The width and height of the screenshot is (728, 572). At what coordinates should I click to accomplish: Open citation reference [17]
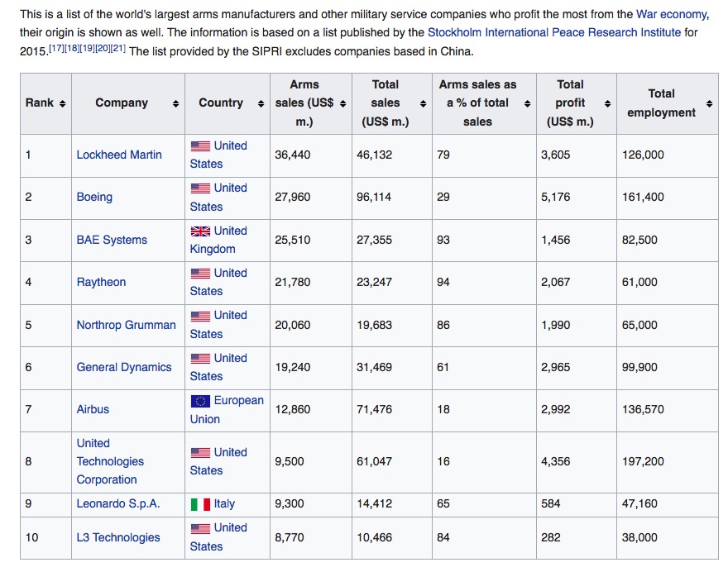(56, 48)
